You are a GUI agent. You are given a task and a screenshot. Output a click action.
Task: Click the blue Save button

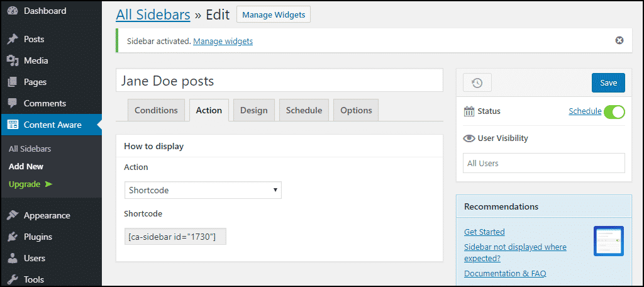(608, 82)
